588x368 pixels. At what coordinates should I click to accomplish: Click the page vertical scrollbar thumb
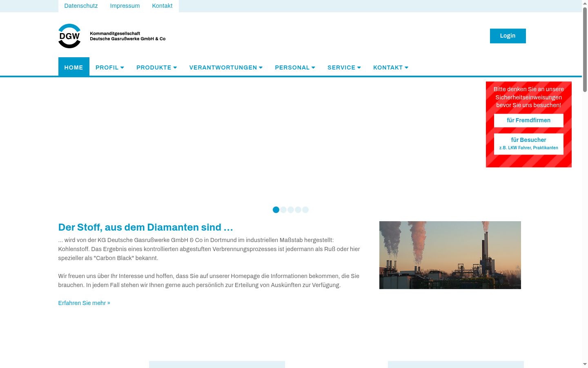point(585,49)
